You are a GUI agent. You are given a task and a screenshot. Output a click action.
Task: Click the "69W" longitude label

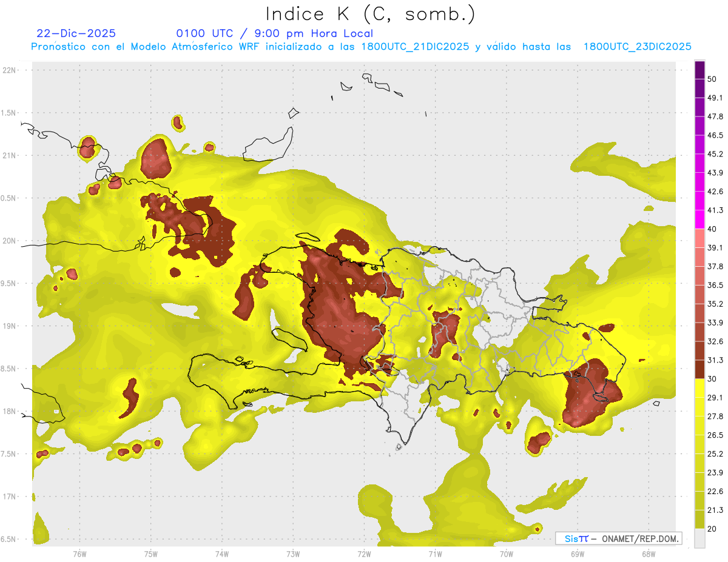577,554
